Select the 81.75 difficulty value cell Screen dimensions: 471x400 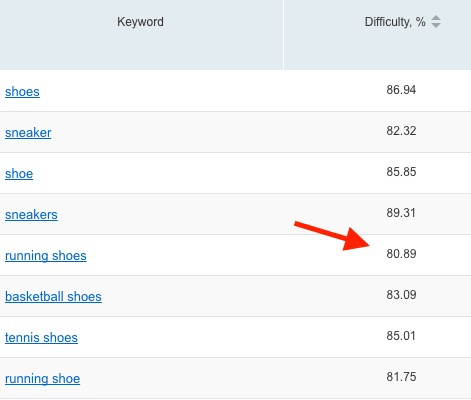coord(401,377)
